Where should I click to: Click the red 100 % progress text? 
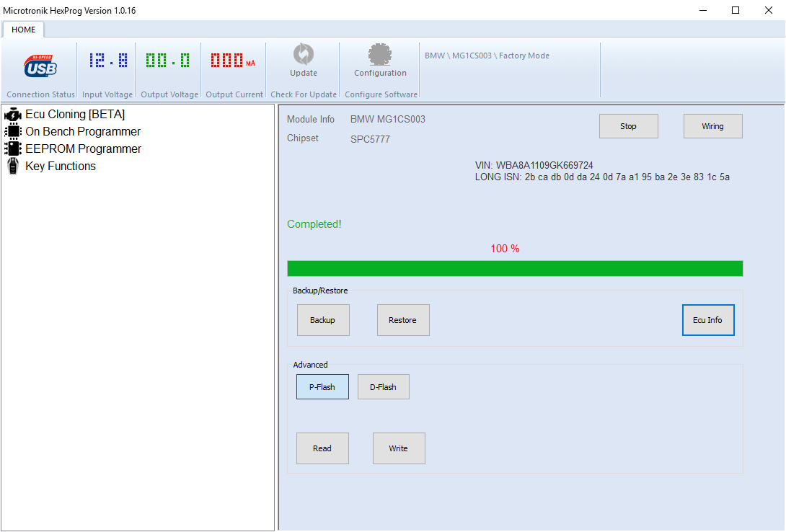pyautogui.click(x=505, y=249)
